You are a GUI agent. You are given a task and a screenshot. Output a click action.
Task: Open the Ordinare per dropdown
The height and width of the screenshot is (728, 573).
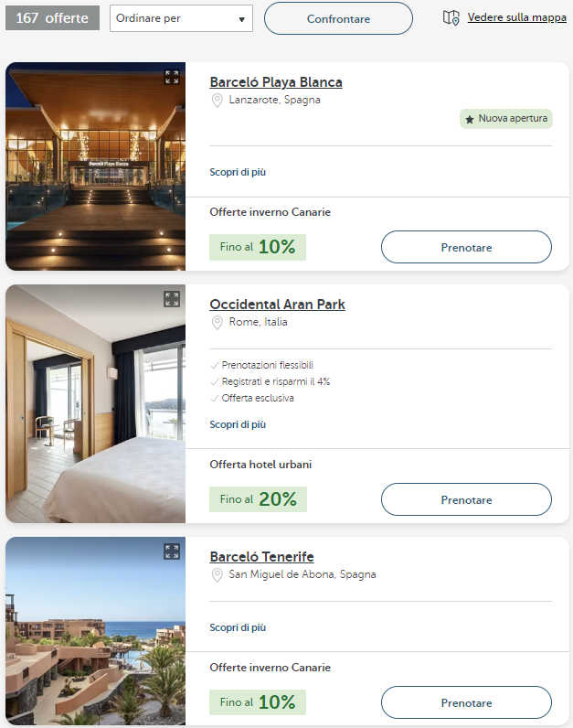181,18
